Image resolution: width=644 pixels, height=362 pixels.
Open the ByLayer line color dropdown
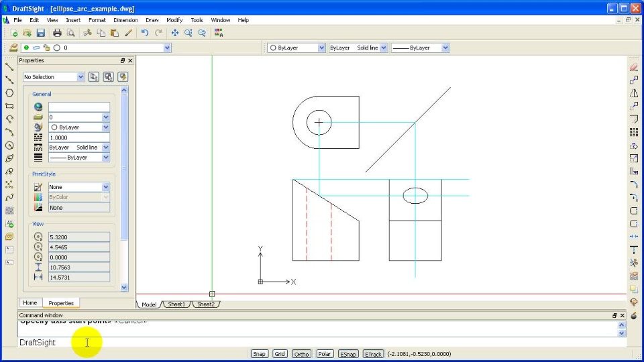[321, 48]
